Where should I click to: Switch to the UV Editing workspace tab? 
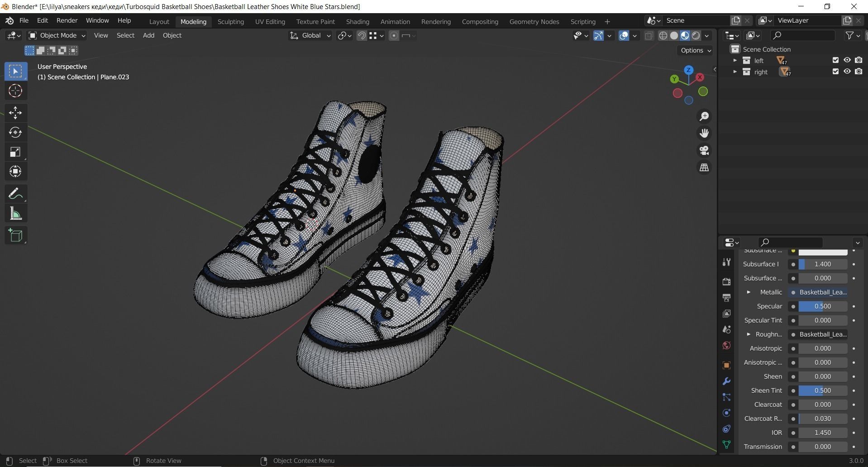tap(270, 22)
